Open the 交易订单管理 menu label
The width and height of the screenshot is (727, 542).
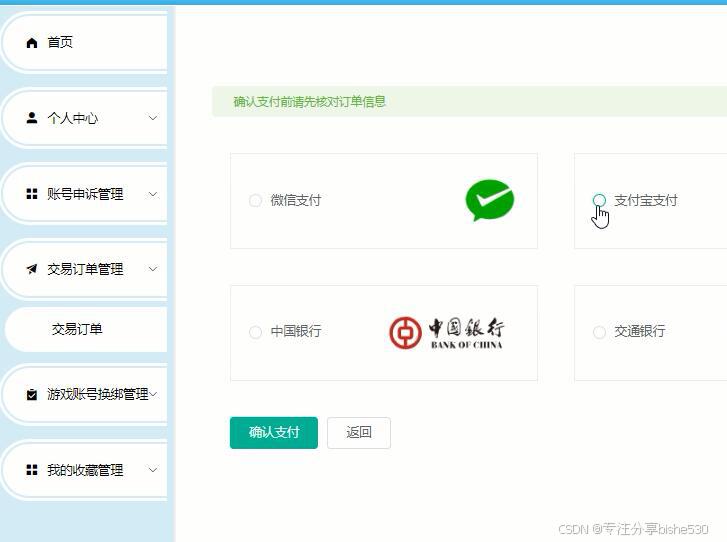(85, 269)
